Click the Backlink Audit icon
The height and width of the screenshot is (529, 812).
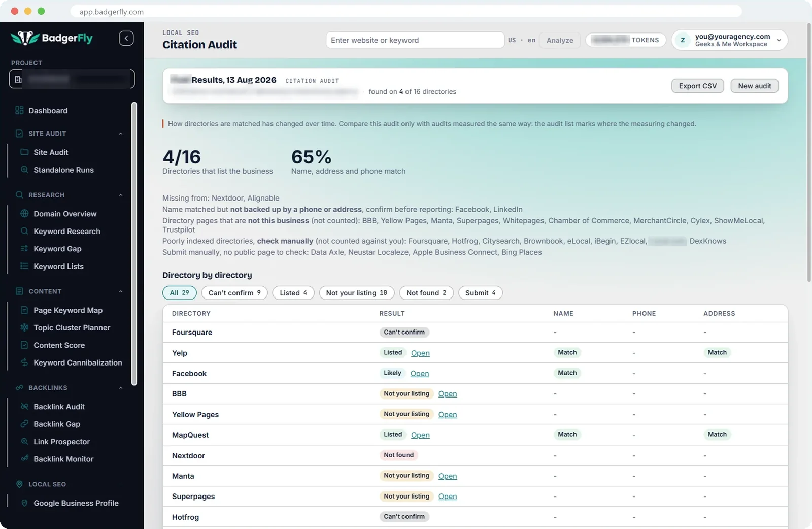point(24,407)
